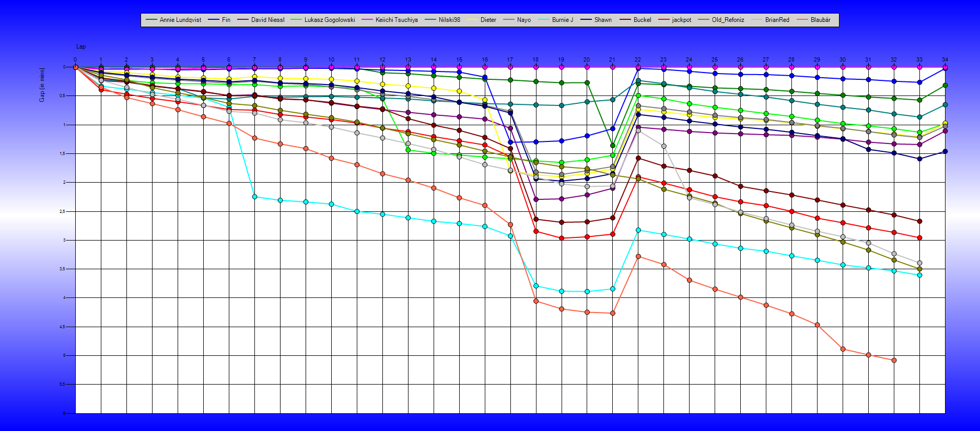Select lap number 34 on top axis
The width and height of the screenshot is (980, 431).
pyautogui.click(x=945, y=59)
